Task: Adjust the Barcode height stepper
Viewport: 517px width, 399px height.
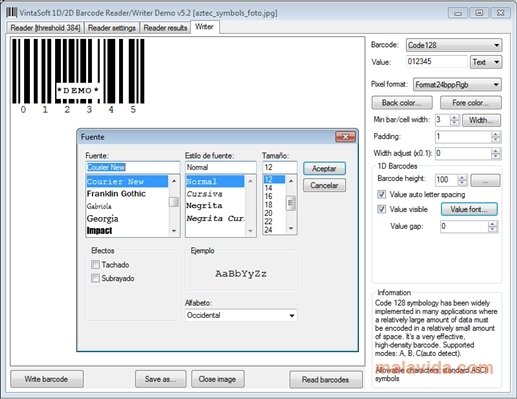Action: [x=462, y=180]
